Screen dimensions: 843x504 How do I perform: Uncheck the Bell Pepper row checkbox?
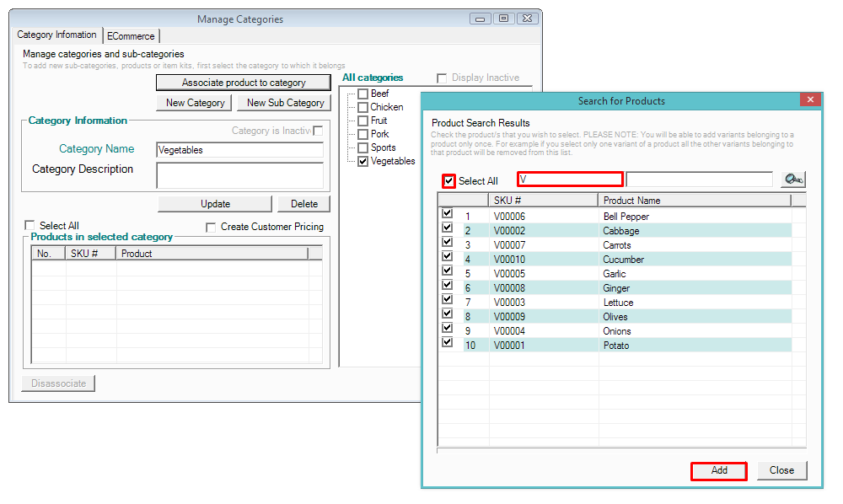click(447, 215)
